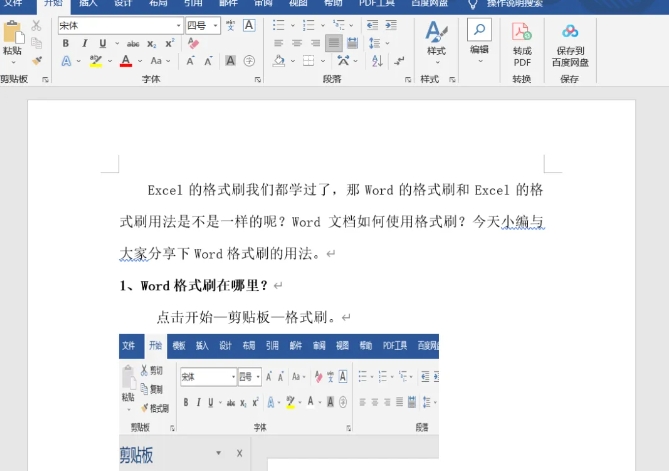Toggle Bold formatting
The height and width of the screenshot is (471, 669).
[66, 43]
